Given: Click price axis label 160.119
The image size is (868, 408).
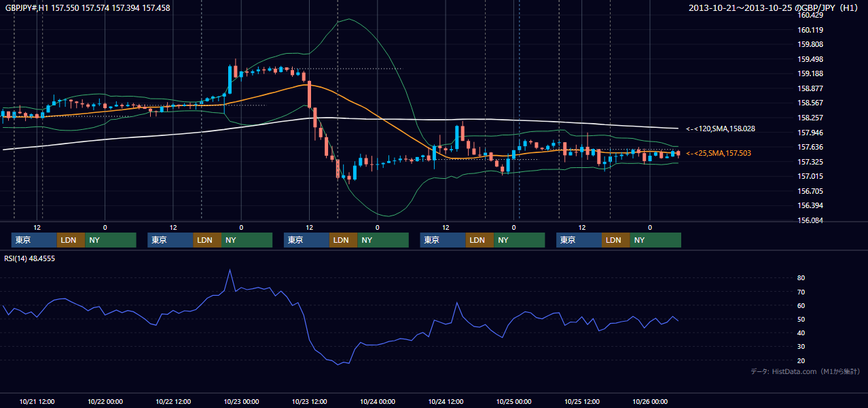Looking at the screenshot, I should pyautogui.click(x=811, y=30).
